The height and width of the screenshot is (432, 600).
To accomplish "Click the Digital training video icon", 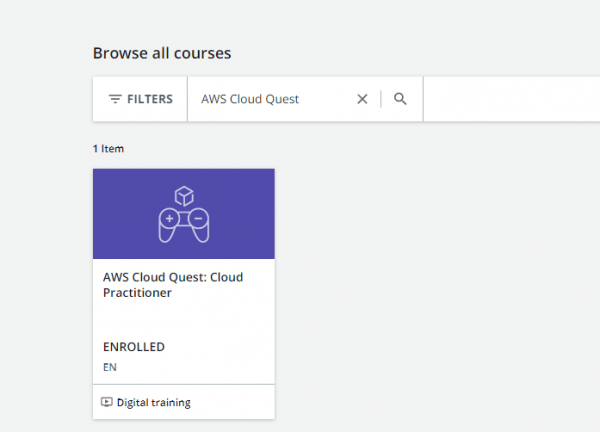I will coord(107,403).
